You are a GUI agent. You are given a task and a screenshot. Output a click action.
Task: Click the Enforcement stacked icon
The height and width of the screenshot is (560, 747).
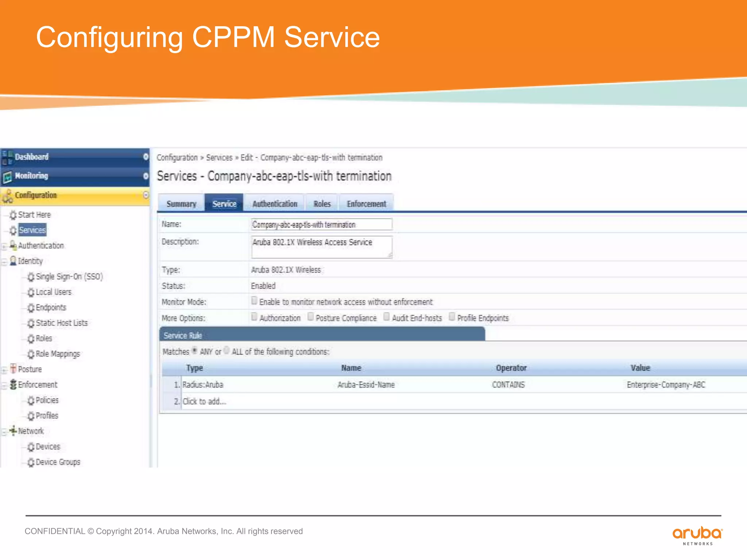(x=13, y=384)
